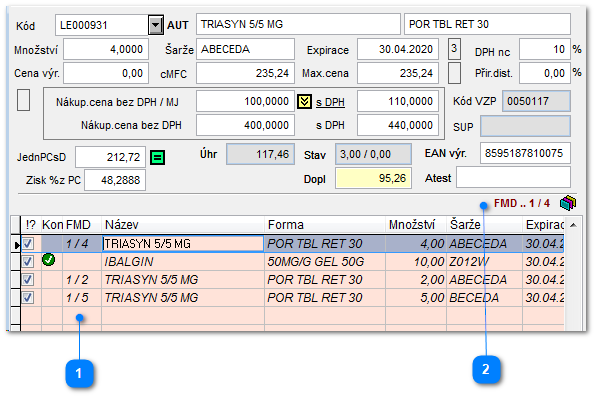The height and width of the screenshot is (399, 596).
Task: Toggle checkbox in the TRIASYN 1 / 5 row
Action: point(28,298)
